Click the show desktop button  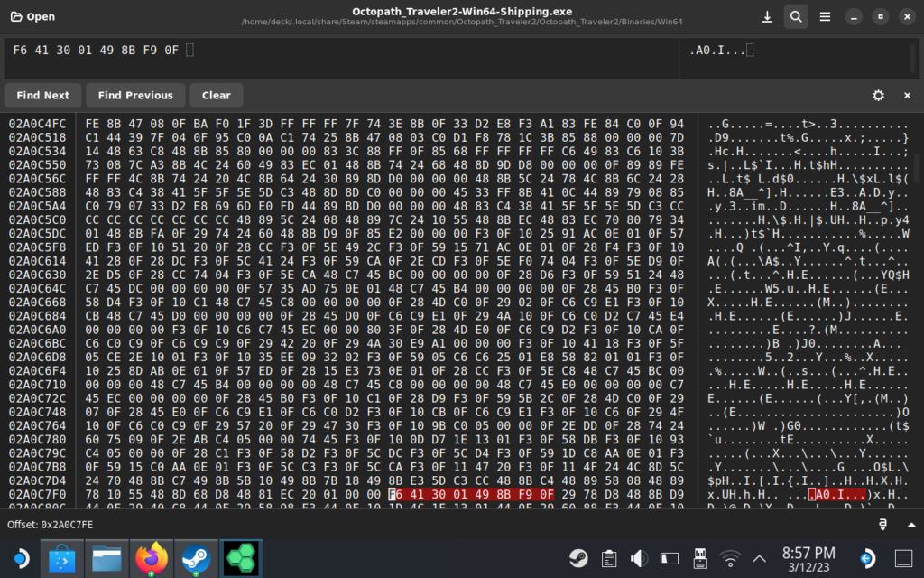point(903,558)
